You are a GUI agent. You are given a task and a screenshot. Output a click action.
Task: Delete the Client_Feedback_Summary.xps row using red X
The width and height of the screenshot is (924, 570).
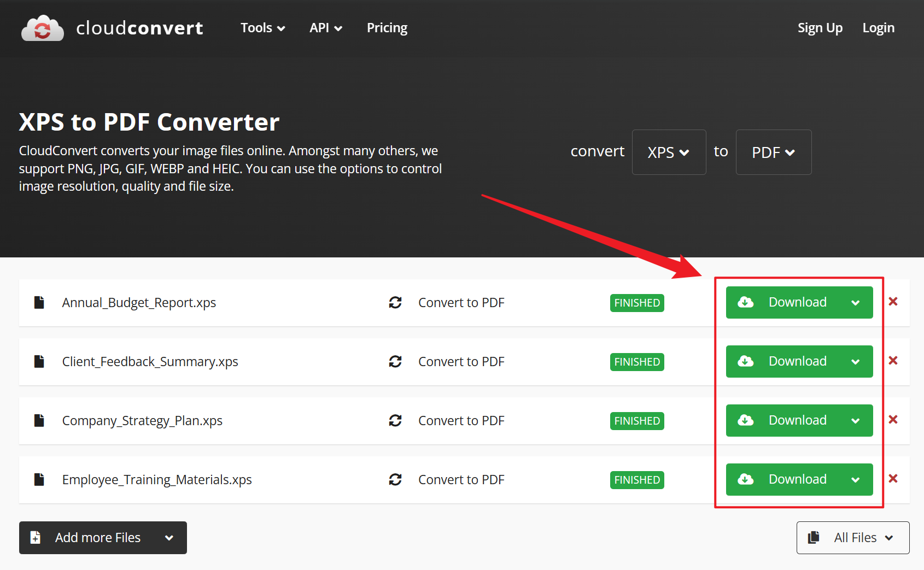(893, 361)
